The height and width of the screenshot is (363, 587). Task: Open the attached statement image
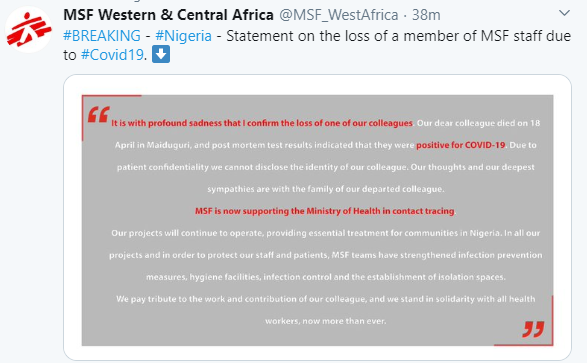(317, 220)
